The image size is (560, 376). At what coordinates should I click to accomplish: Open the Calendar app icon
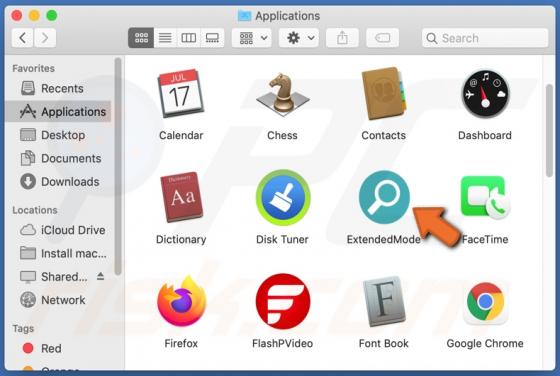(181, 94)
